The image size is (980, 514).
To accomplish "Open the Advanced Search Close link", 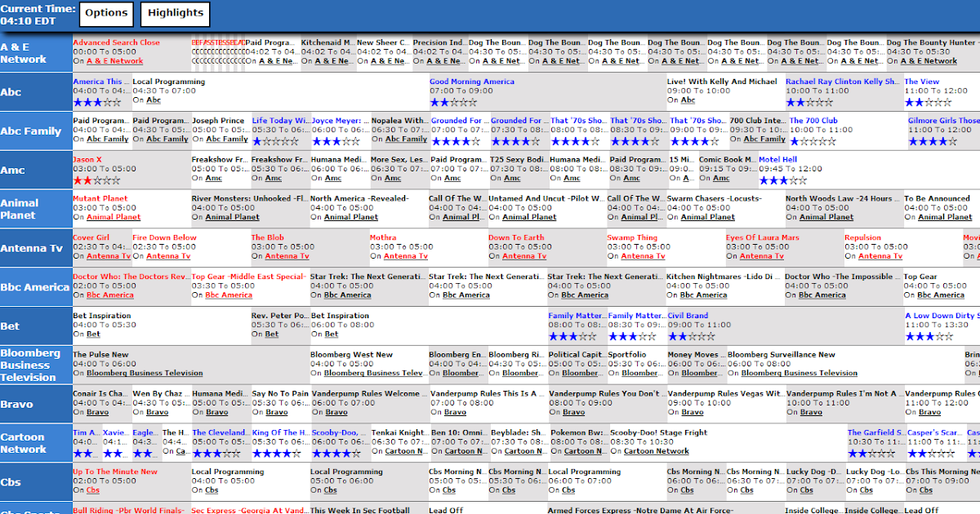I will coord(116,42).
